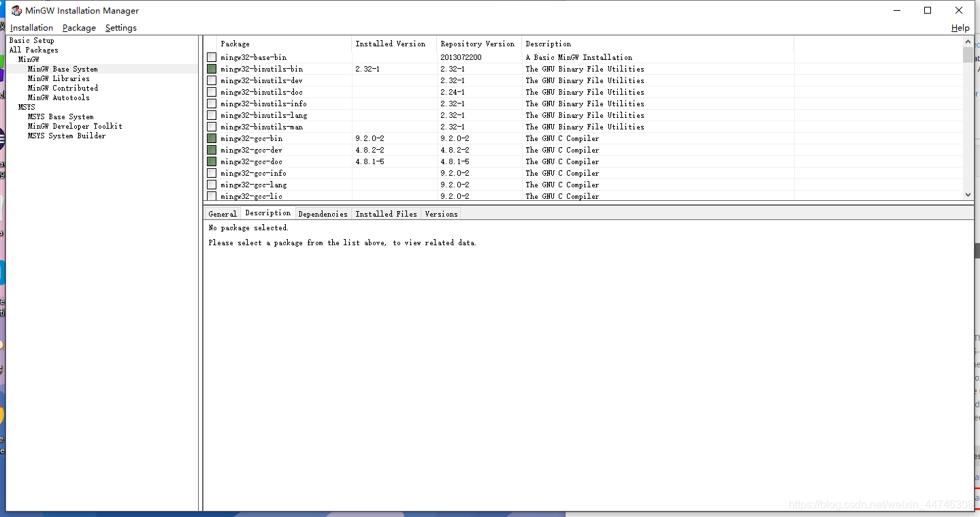
Task: Click 'A Basic MinGW Installation' description
Action: pyautogui.click(x=579, y=57)
